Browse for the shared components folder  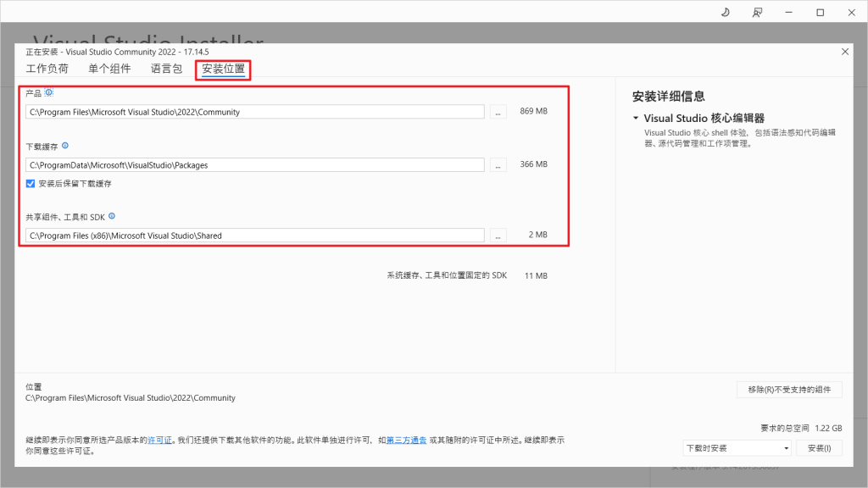click(x=498, y=236)
